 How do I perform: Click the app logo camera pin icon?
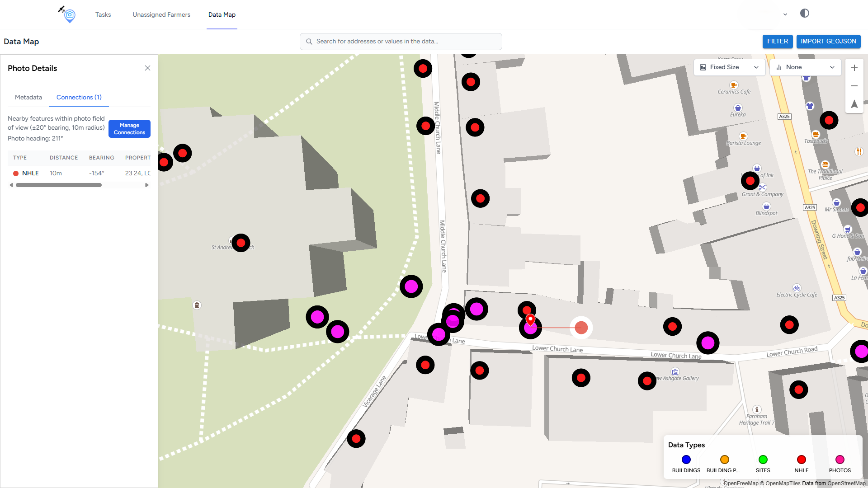click(x=69, y=14)
